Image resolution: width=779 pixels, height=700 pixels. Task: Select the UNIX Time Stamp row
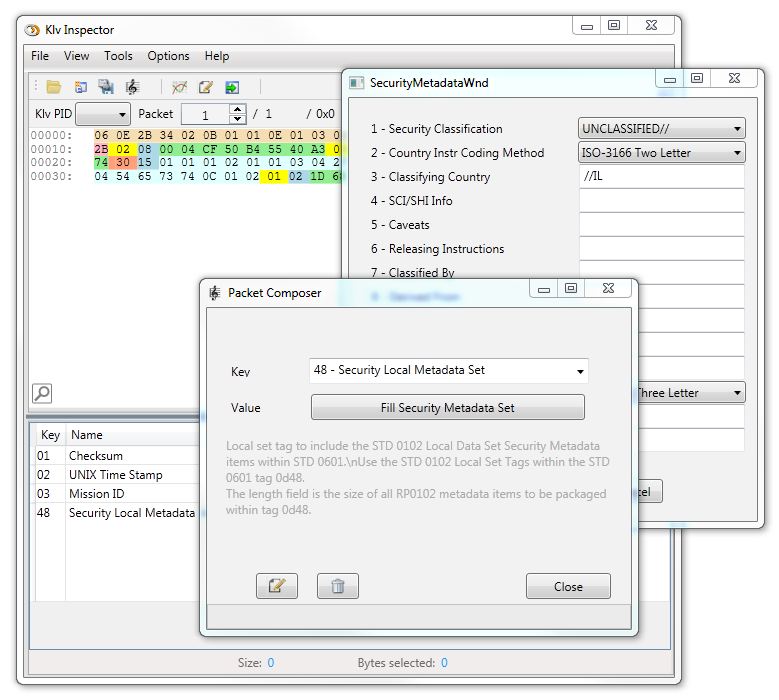point(115,475)
